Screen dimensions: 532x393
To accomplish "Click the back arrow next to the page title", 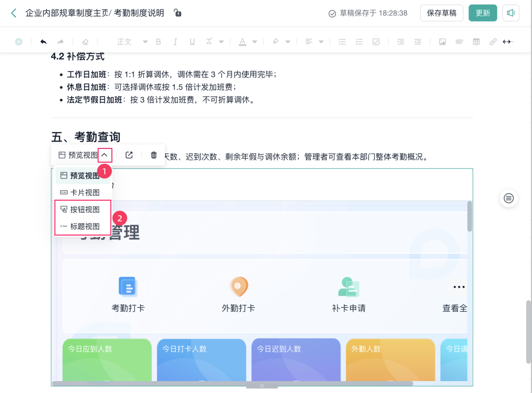I will [x=14, y=13].
